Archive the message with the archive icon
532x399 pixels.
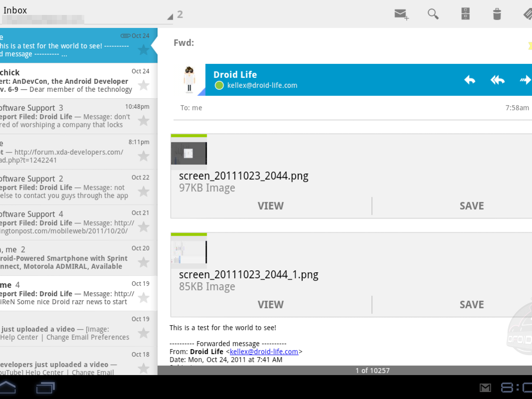click(465, 14)
